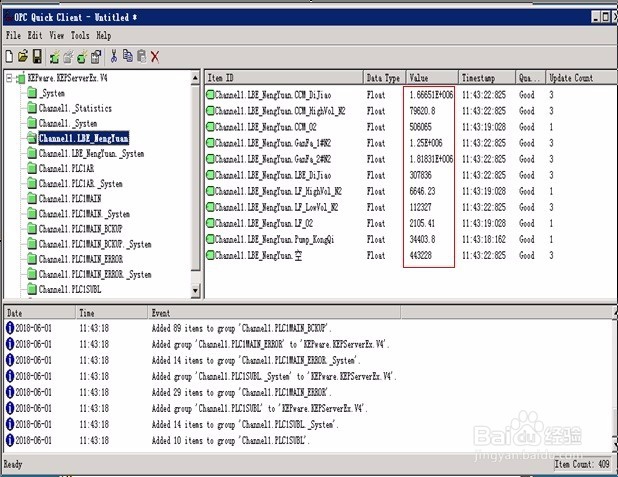Select the _System group in the tree
Viewport: 618px width, 477px height.
(x=52, y=93)
